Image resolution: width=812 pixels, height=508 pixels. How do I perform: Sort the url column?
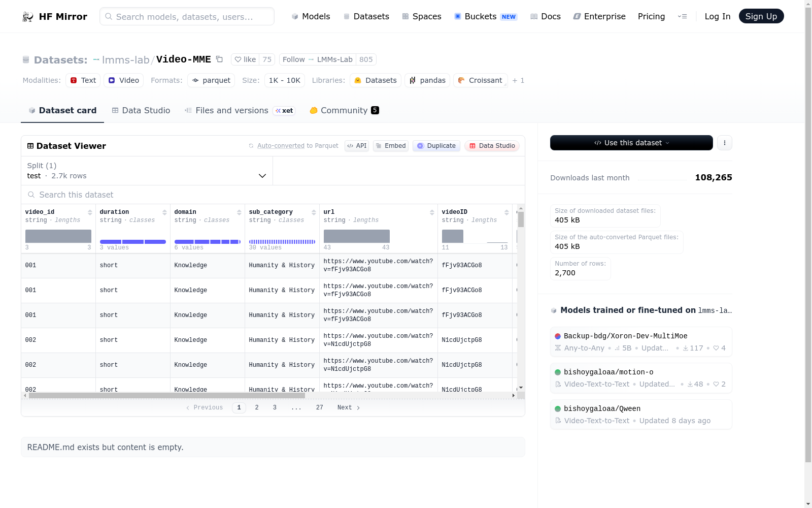tap(432, 212)
